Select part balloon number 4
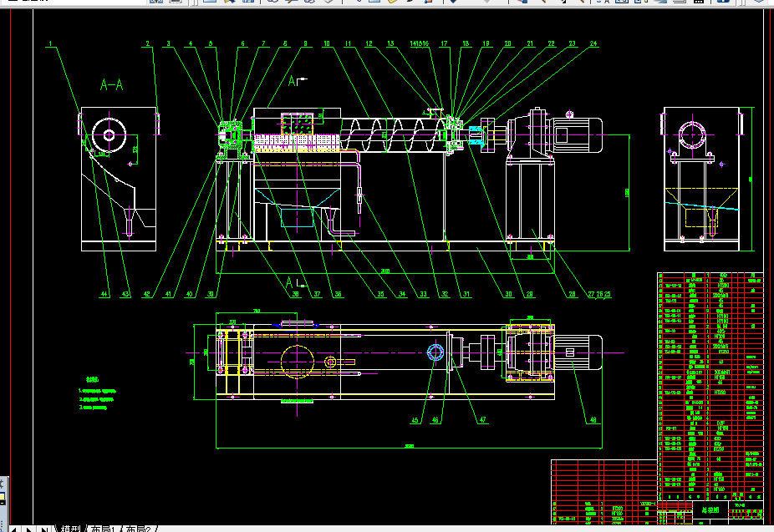This screenshot has height=532, width=774. point(191,44)
